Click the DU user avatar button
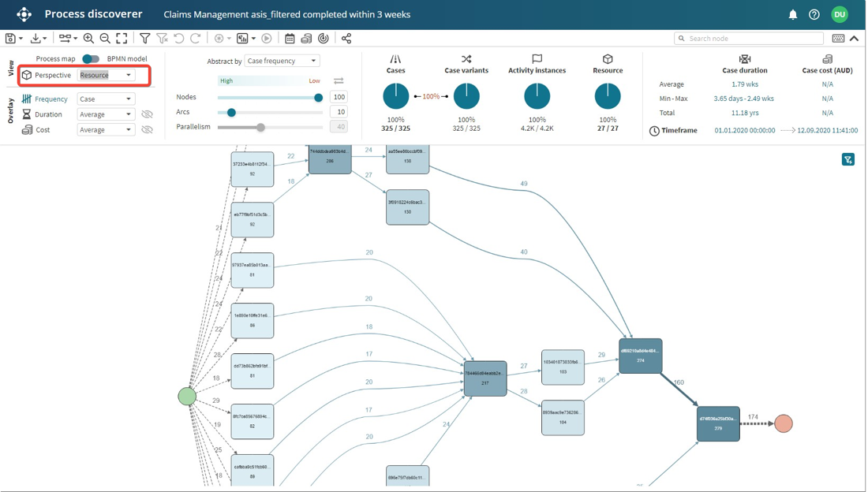 pyautogui.click(x=840, y=14)
